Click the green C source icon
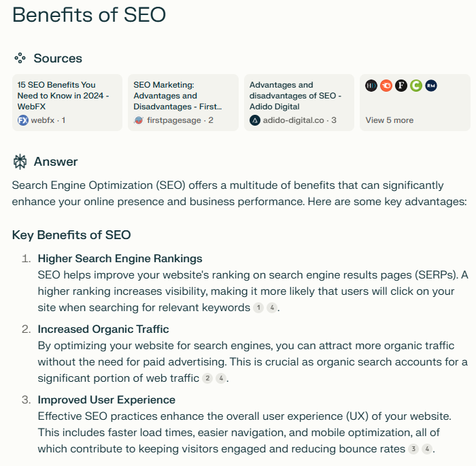 (416, 86)
